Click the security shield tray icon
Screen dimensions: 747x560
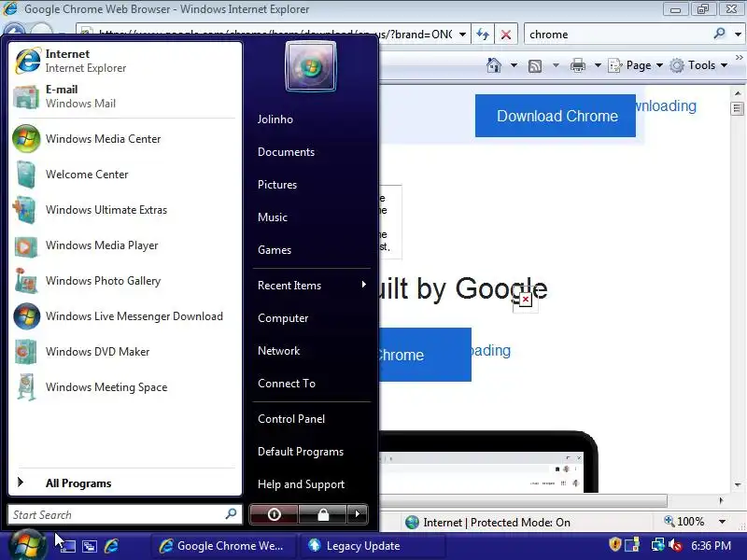pyautogui.click(x=615, y=544)
